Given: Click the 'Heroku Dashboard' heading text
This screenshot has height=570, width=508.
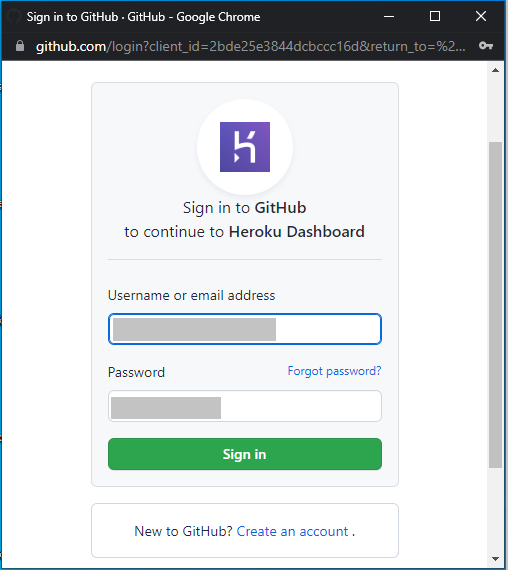Looking at the screenshot, I should [296, 232].
